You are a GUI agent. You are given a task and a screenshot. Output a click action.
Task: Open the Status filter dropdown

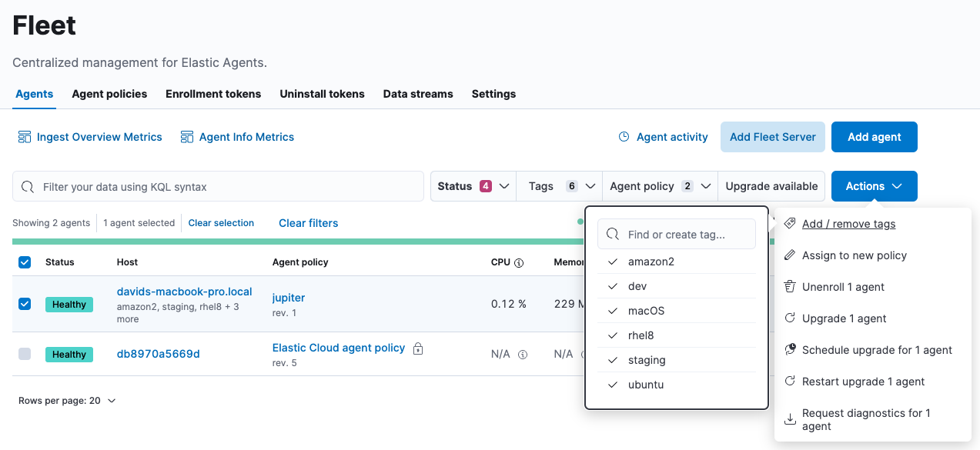click(473, 186)
